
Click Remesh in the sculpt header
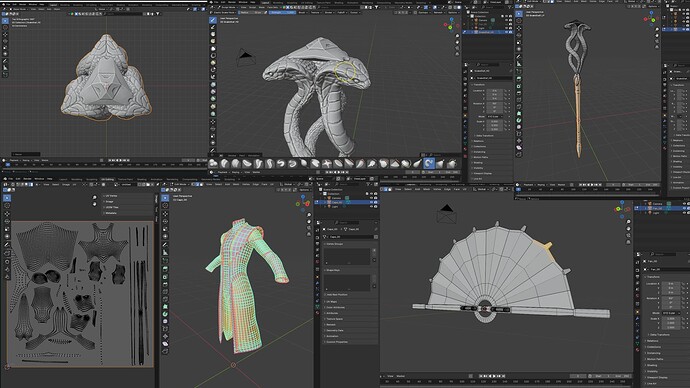(439, 12)
